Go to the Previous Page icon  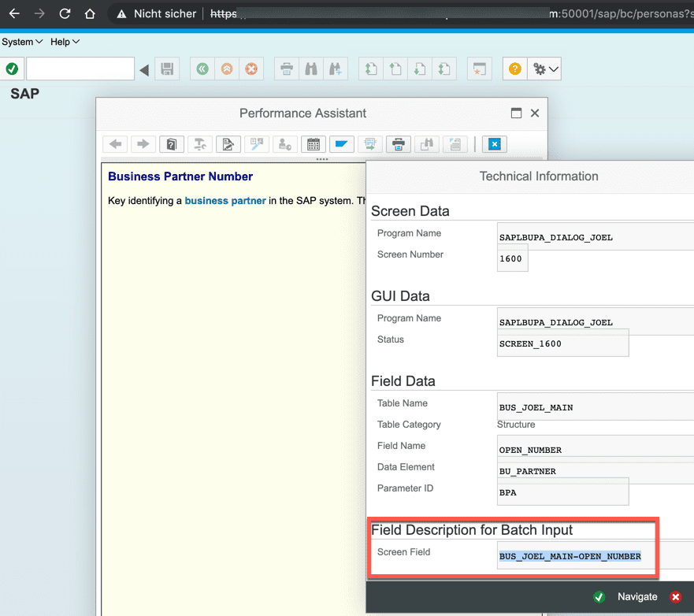tap(395, 69)
